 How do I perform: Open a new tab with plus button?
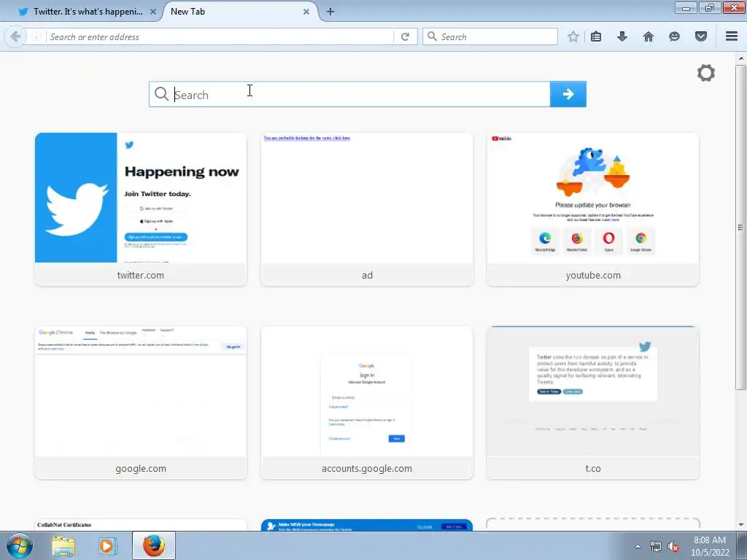[330, 12]
